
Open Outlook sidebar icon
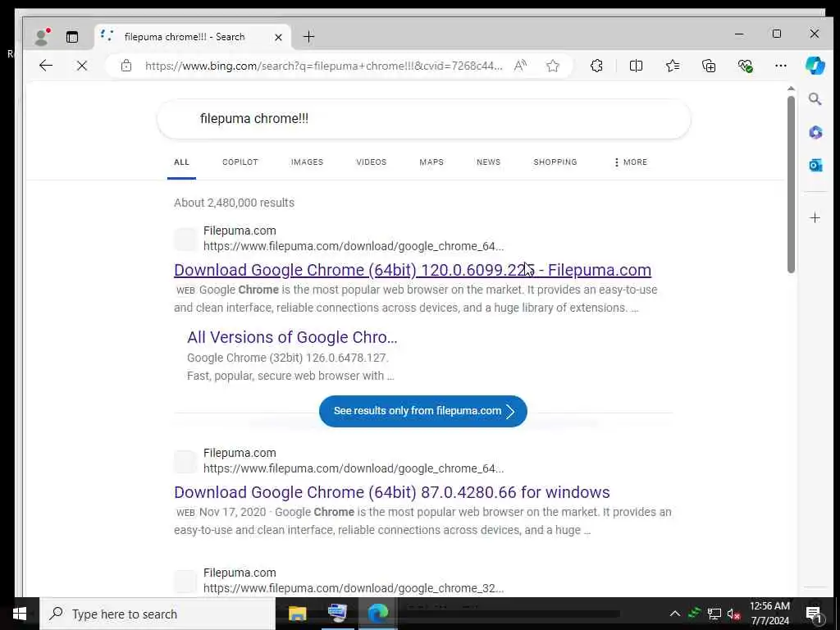click(x=815, y=166)
